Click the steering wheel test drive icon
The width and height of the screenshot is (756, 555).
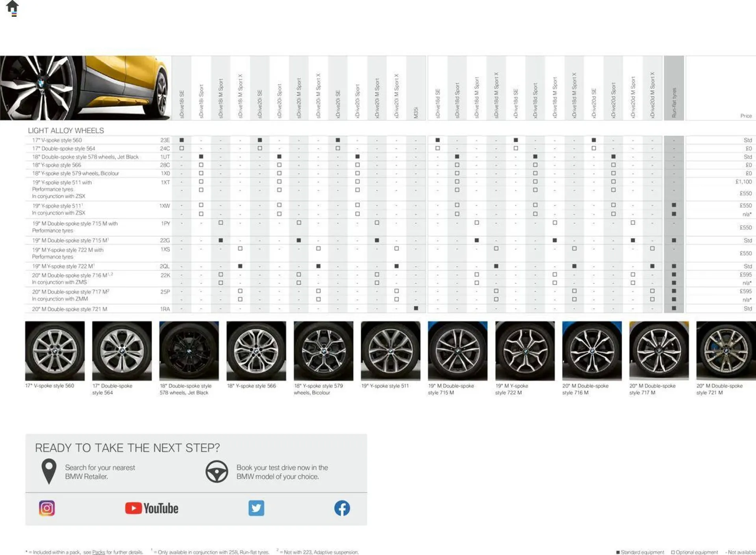point(217,471)
